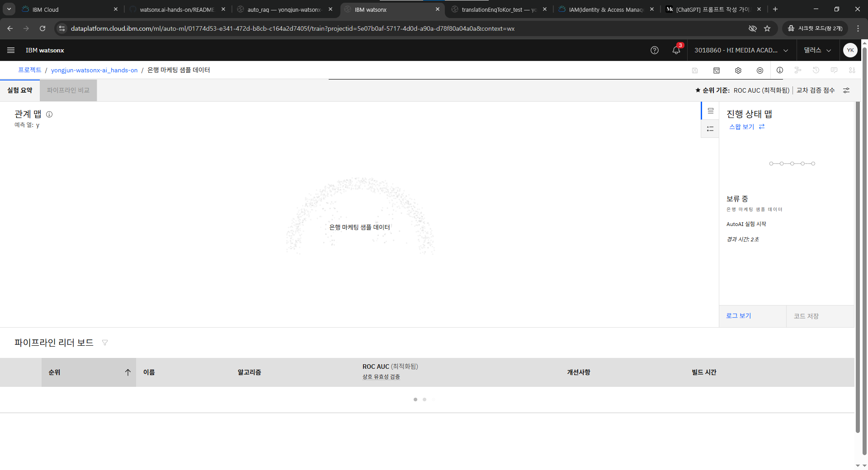Click the 프로젝트 breadcrumb link
The width and height of the screenshot is (868, 470).
(30, 70)
